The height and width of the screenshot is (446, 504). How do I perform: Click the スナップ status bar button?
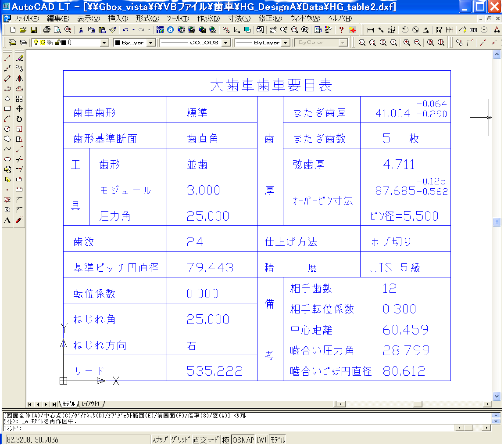tap(160, 440)
